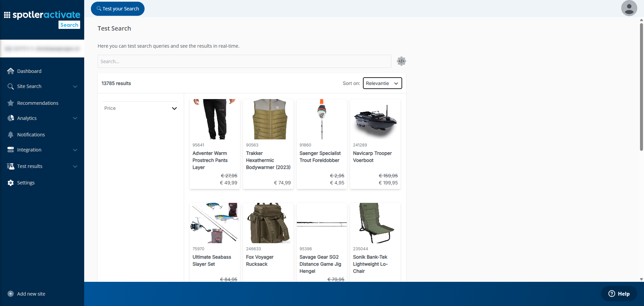Click the trout float product image
Screen dimensions: 644x306
coord(322,119)
